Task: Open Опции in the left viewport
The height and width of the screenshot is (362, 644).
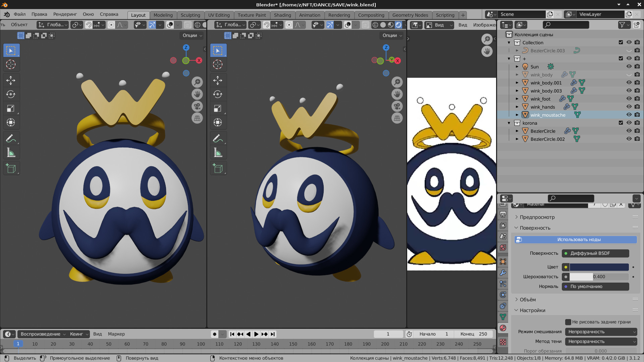Action: point(192,36)
